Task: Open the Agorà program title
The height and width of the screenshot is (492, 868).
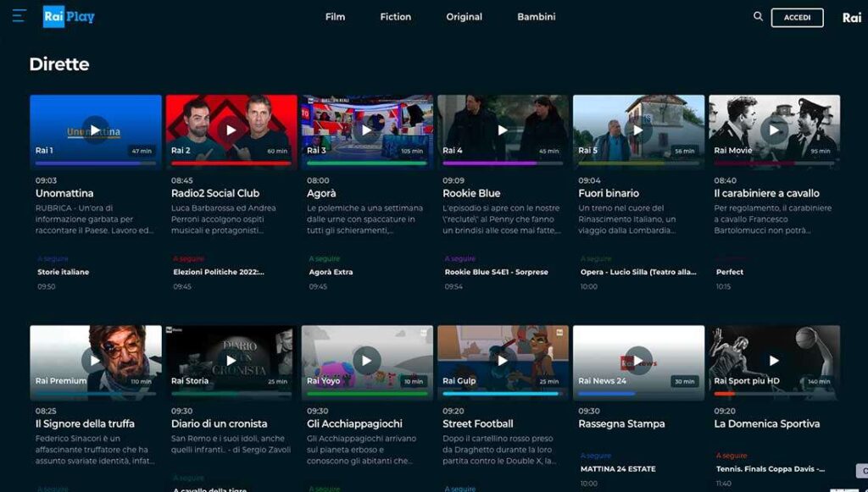Action: [321, 193]
